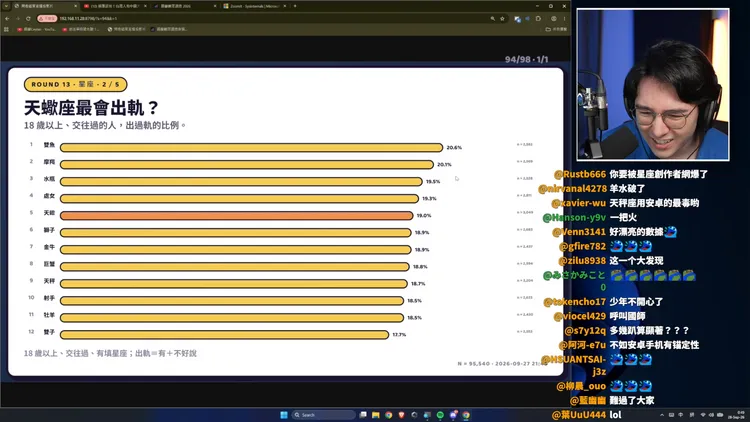Viewport: 750px width, 422px height.
Task: Click the 20.6% value label
Action: coord(454,148)
